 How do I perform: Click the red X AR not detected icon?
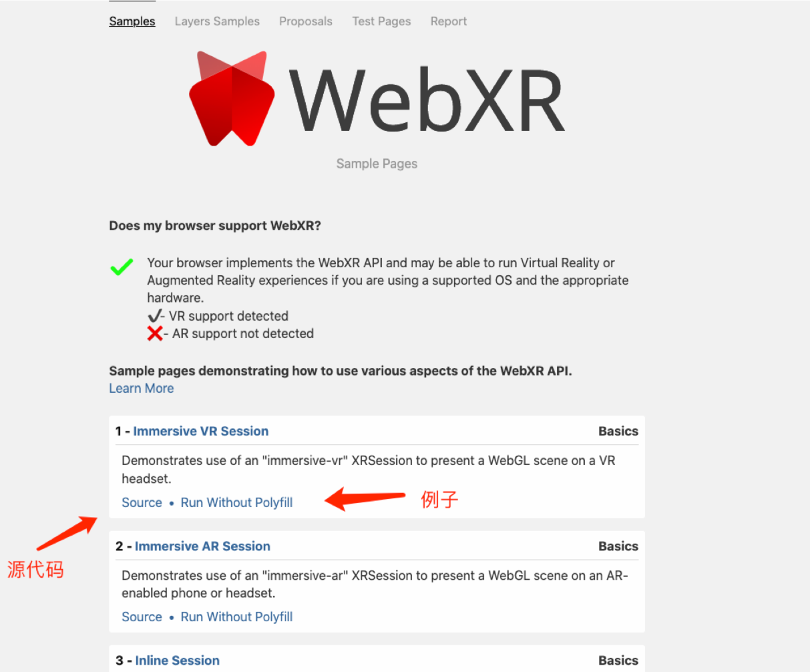(155, 333)
